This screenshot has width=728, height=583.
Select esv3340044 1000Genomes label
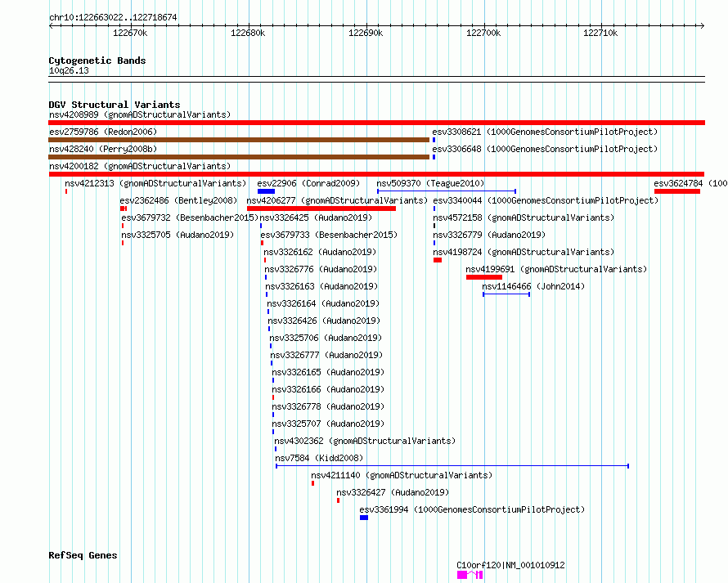pos(546,200)
